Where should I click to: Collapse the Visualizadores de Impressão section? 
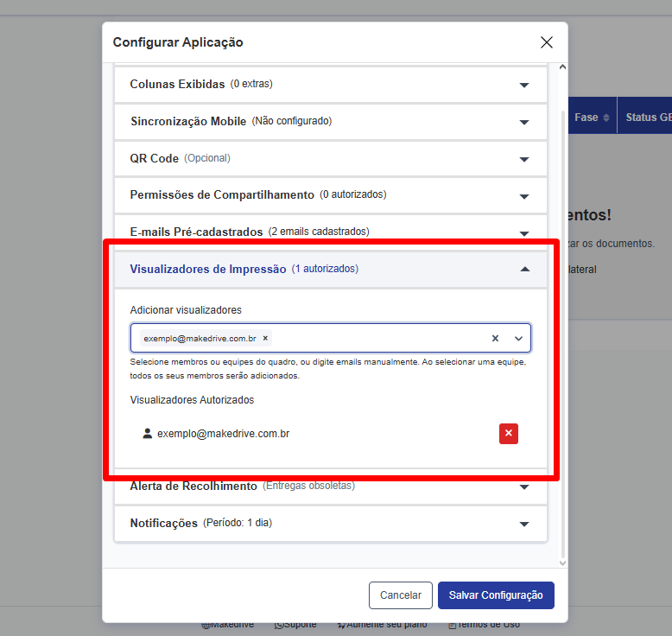tap(523, 269)
